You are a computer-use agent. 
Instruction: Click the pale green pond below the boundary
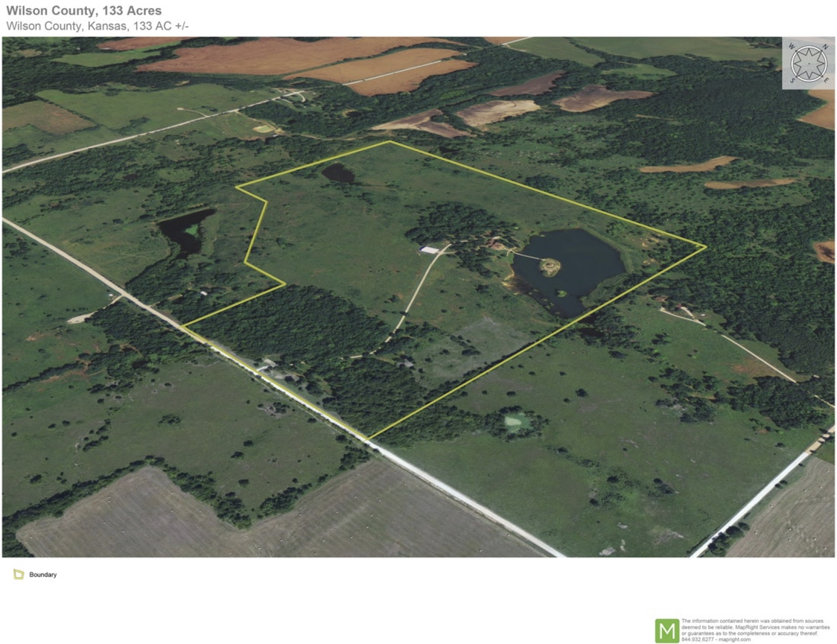[x=515, y=421]
